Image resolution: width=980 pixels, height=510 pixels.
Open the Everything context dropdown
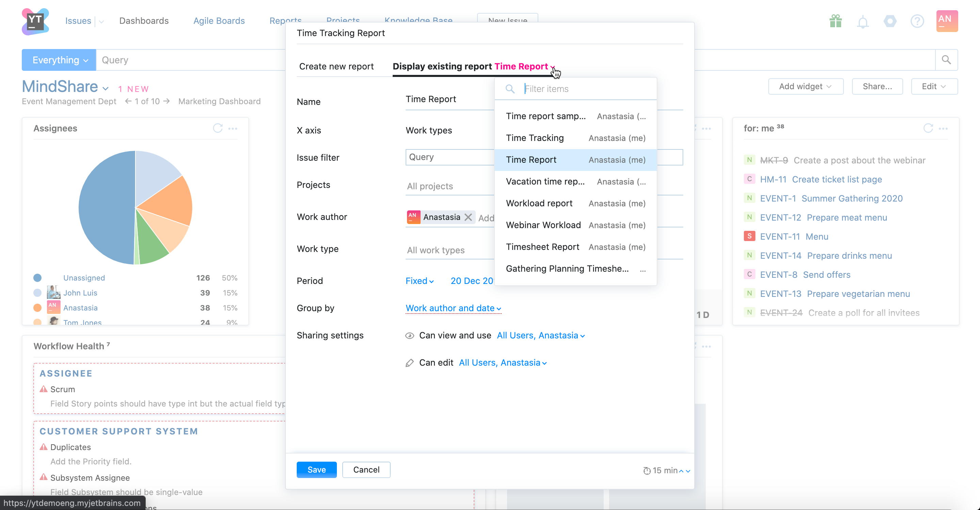point(59,60)
